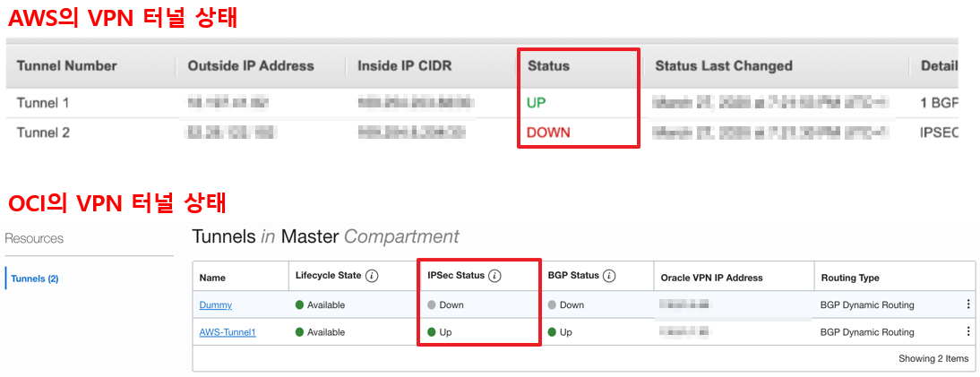Image resolution: width=980 pixels, height=377 pixels.
Task: Open info icon beside IPSec Status header
Action: pos(494,276)
